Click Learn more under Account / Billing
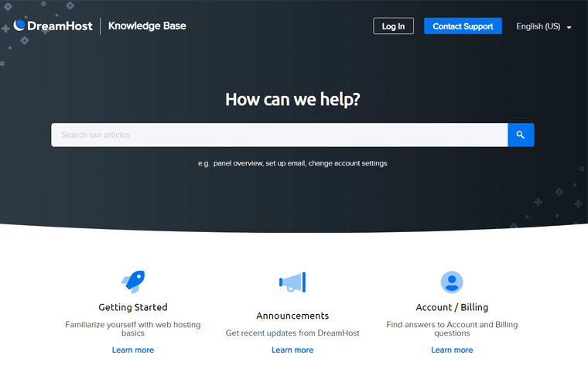Screen dimensions: 588x369 (452, 350)
